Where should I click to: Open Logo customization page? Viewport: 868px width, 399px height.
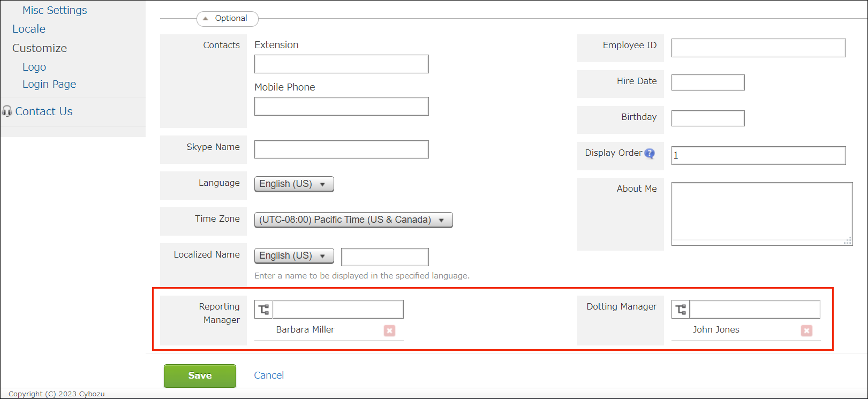pyautogui.click(x=34, y=67)
